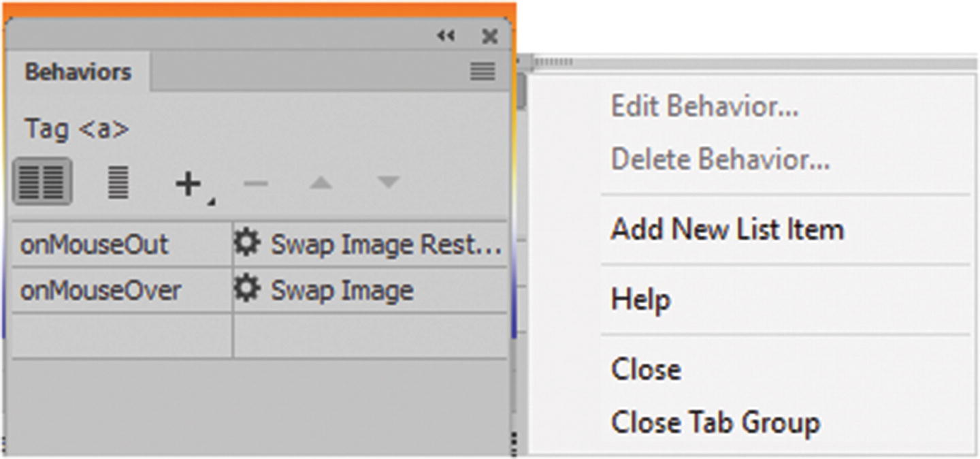Click the minus Remove event icon

click(x=255, y=183)
